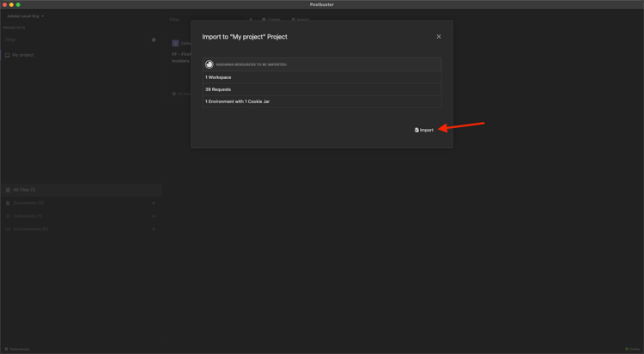
Task: Click the projects Filter field in sidebar
Action: [x=76, y=40]
